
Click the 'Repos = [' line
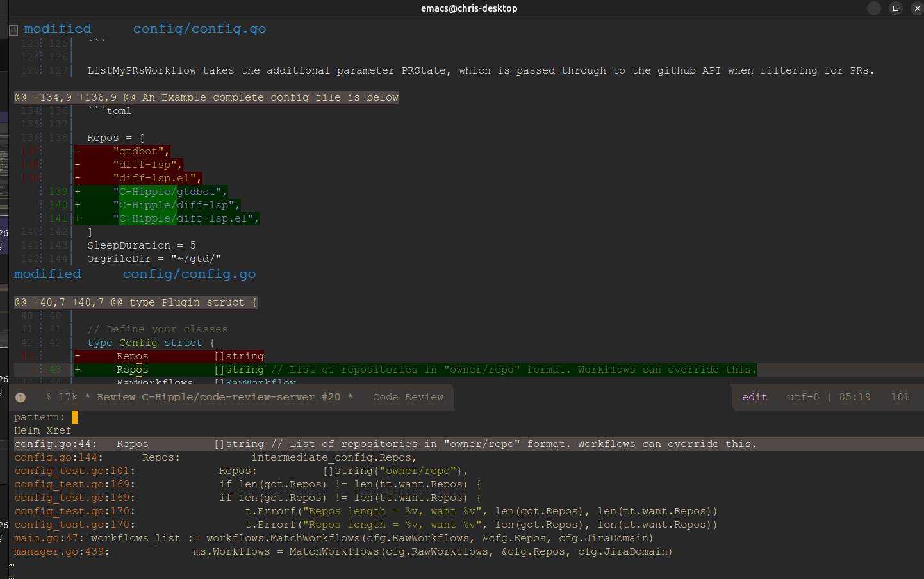point(116,138)
